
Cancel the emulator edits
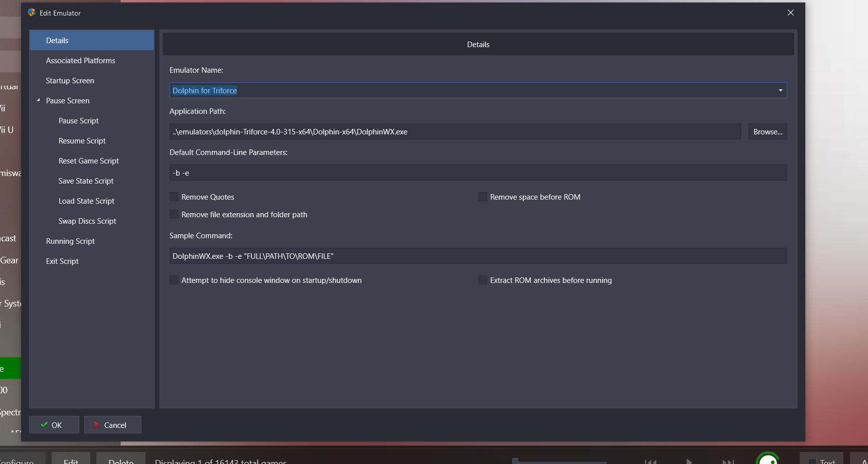click(x=113, y=424)
